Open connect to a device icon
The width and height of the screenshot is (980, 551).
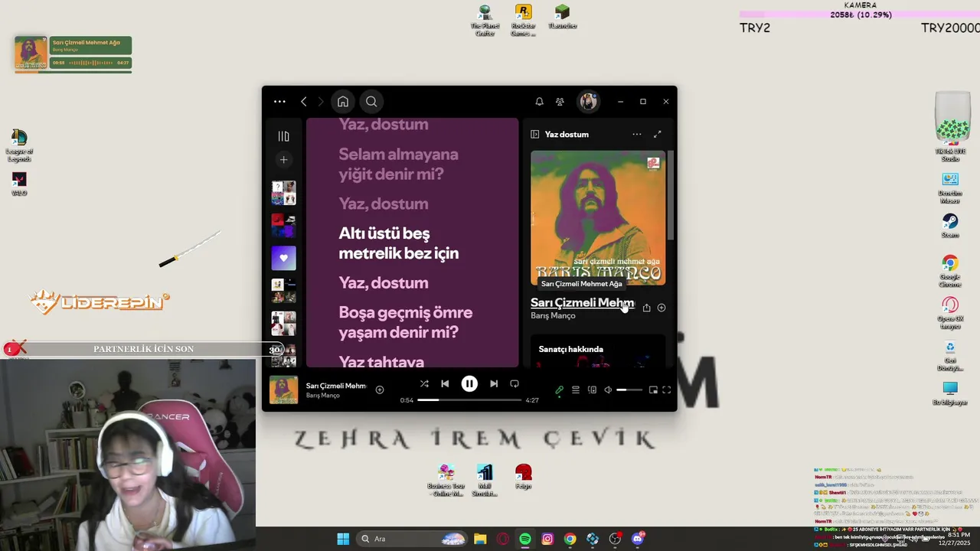[x=592, y=390]
